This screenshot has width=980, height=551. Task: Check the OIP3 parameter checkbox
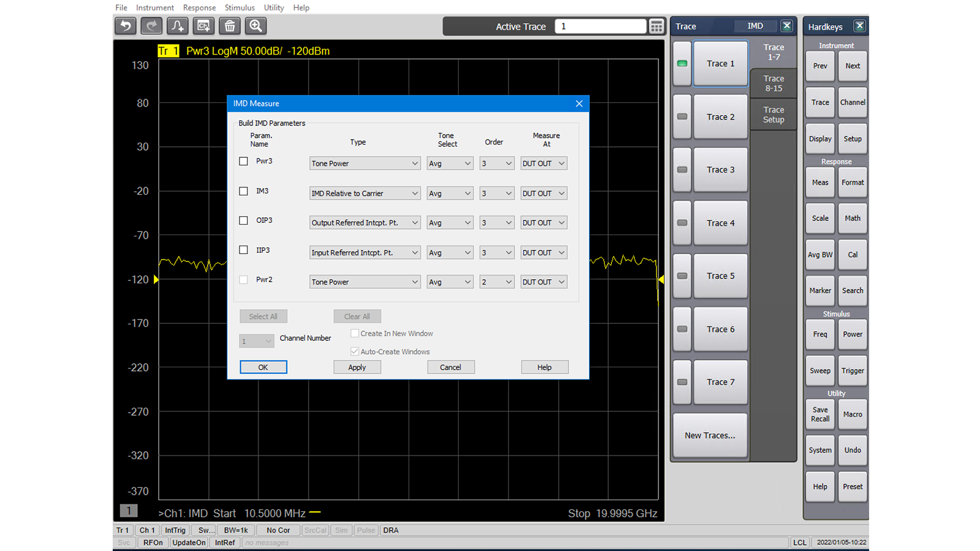coord(243,220)
